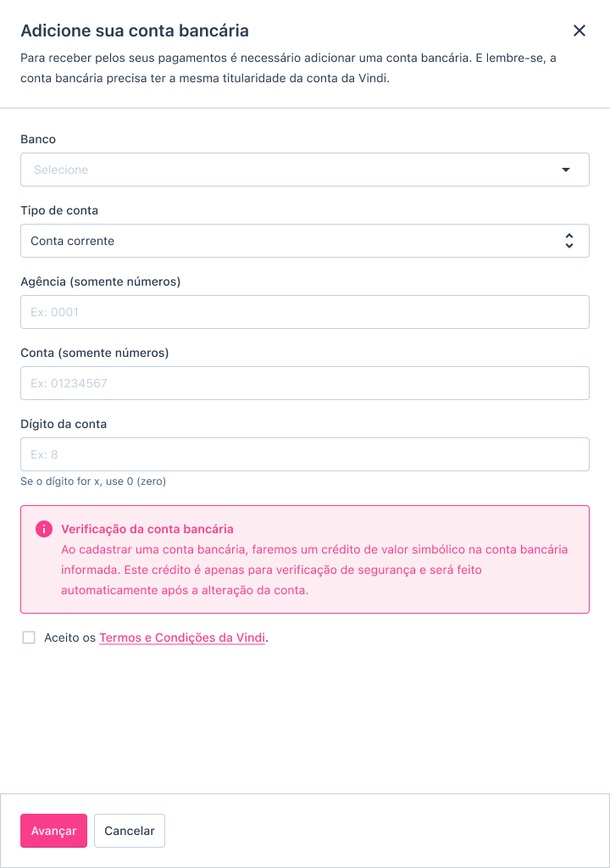The image size is (610, 868).
Task: Open the Banco Selecione dropdown
Action: pyautogui.click(x=305, y=170)
